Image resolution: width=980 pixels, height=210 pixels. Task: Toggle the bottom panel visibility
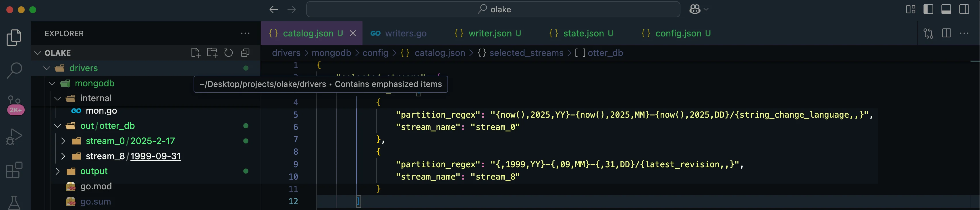click(x=946, y=9)
